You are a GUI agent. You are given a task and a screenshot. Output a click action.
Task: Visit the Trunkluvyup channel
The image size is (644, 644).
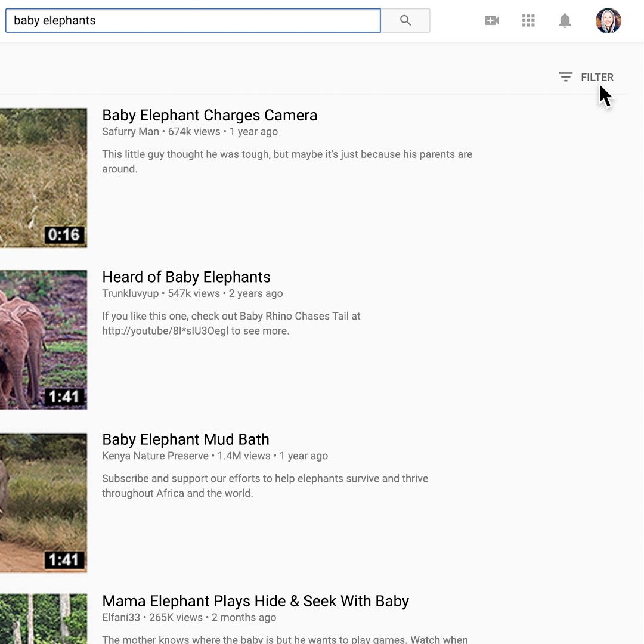(x=130, y=293)
